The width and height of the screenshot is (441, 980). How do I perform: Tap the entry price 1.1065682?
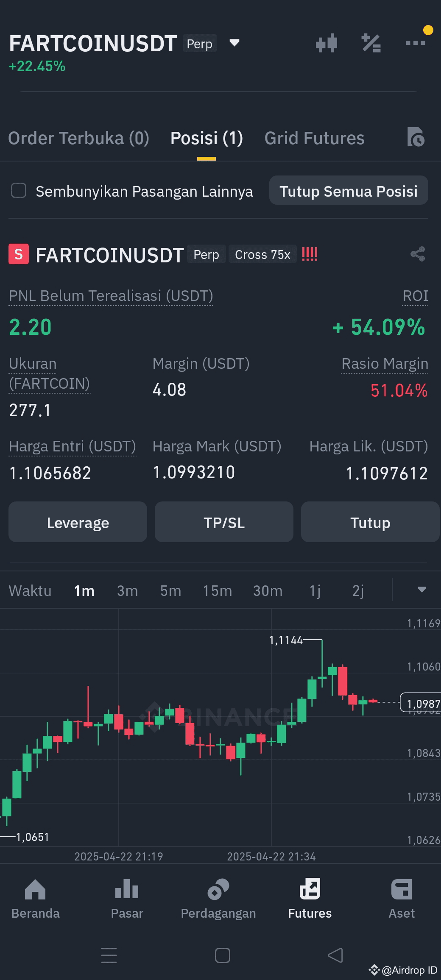coord(50,473)
